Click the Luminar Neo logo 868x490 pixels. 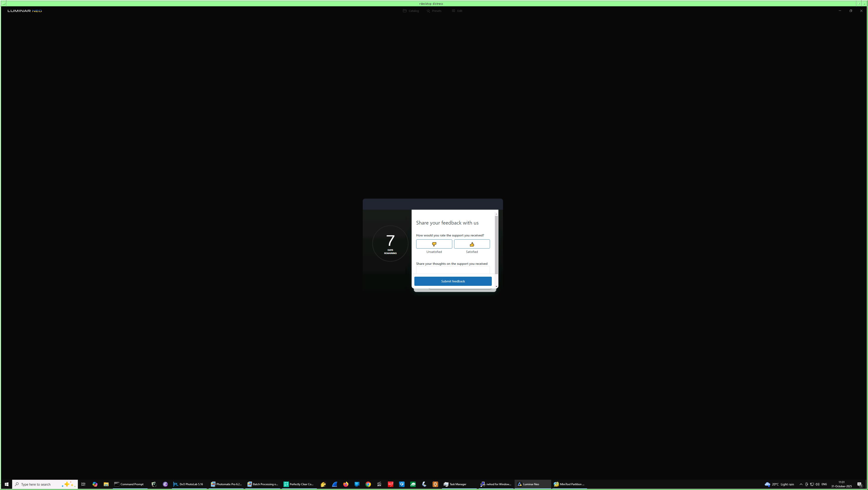pos(25,11)
